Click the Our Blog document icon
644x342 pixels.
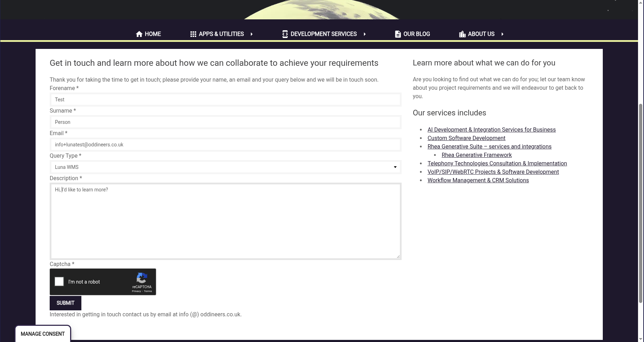[398, 34]
